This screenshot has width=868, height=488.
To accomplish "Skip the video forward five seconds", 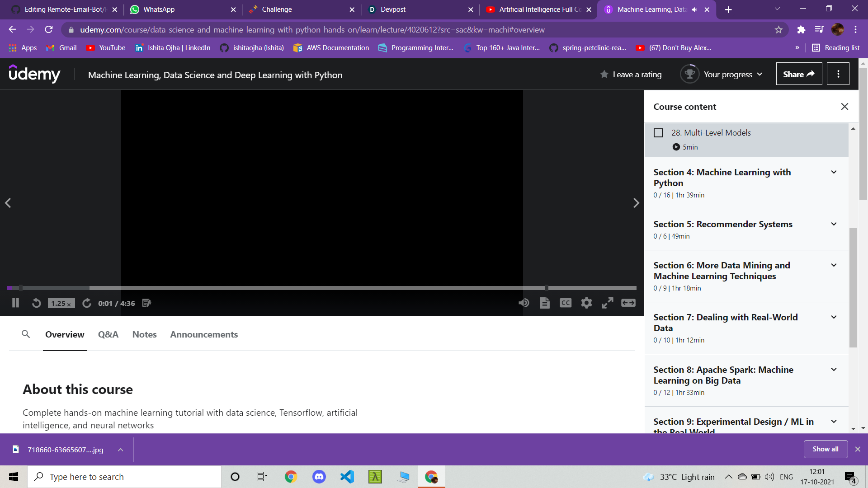I will coord(87,303).
